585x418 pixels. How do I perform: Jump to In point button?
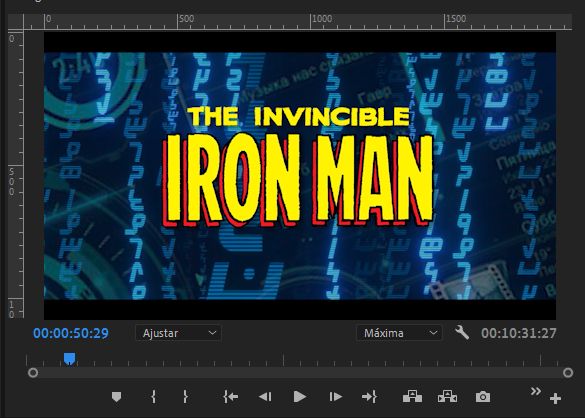pos(231,397)
